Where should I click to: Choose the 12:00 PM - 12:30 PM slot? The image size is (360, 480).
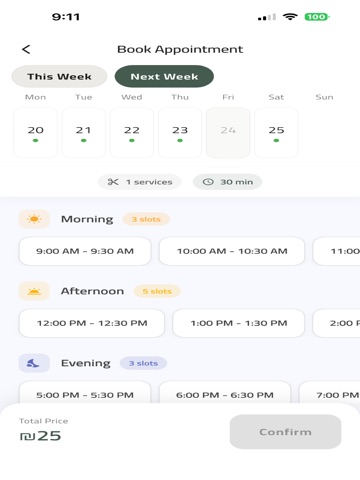[x=92, y=323]
